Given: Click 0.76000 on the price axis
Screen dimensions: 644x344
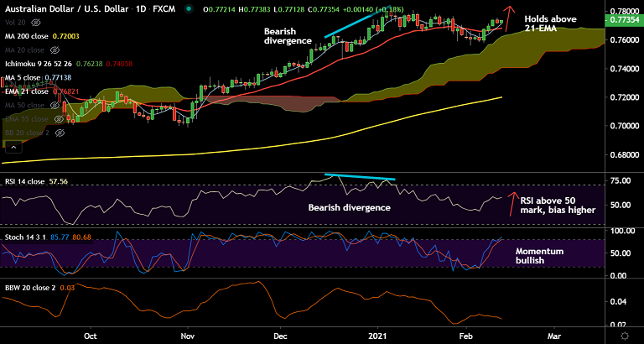Looking at the screenshot, I should coord(624,40).
